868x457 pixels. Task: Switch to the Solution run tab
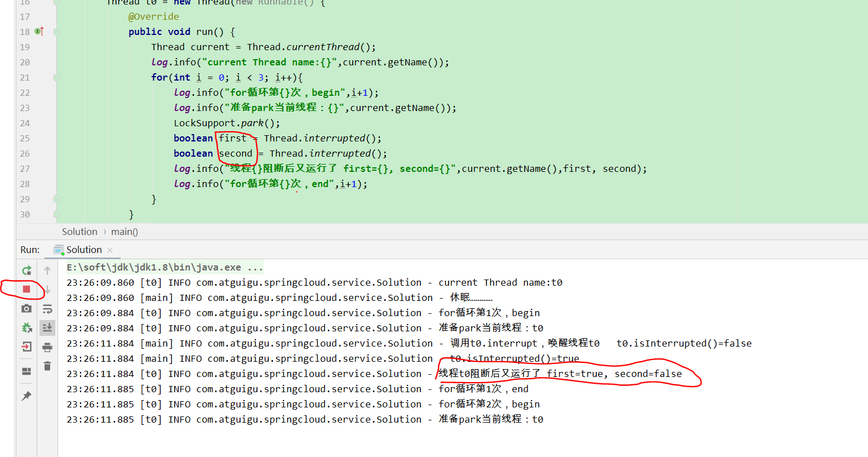click(83, 250)
